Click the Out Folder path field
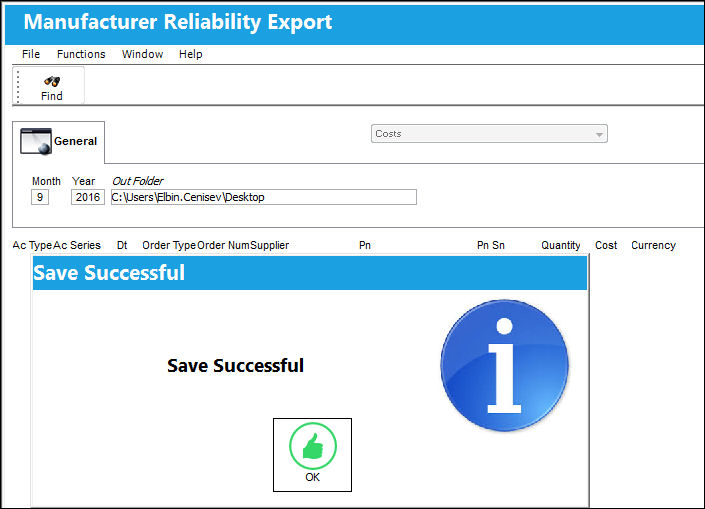Viewport: 705px width, 509px height. point(264,197)
